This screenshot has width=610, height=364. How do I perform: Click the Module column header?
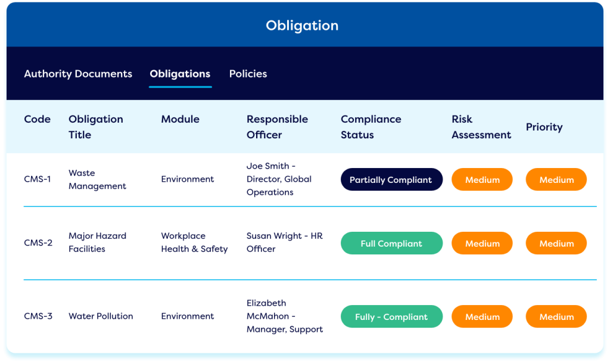click(180, 119)
